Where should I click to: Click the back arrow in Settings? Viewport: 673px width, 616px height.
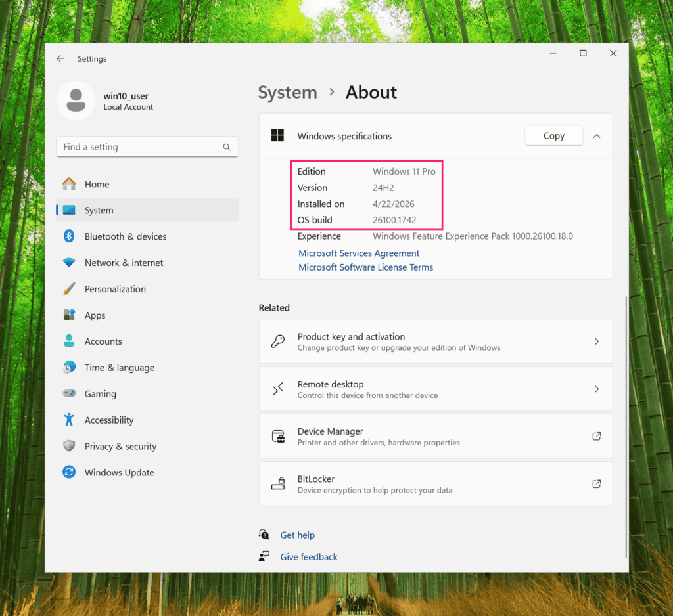pyautogui.click(x=60, y=58)
